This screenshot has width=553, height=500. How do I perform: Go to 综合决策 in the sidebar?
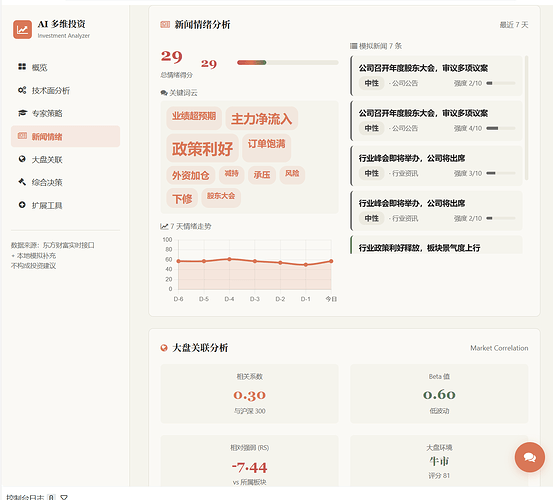coord(66,182)
